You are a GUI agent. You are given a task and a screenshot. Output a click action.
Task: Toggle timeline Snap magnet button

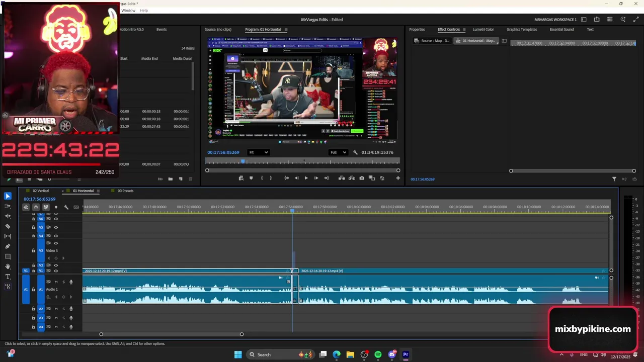click(36, 207)
